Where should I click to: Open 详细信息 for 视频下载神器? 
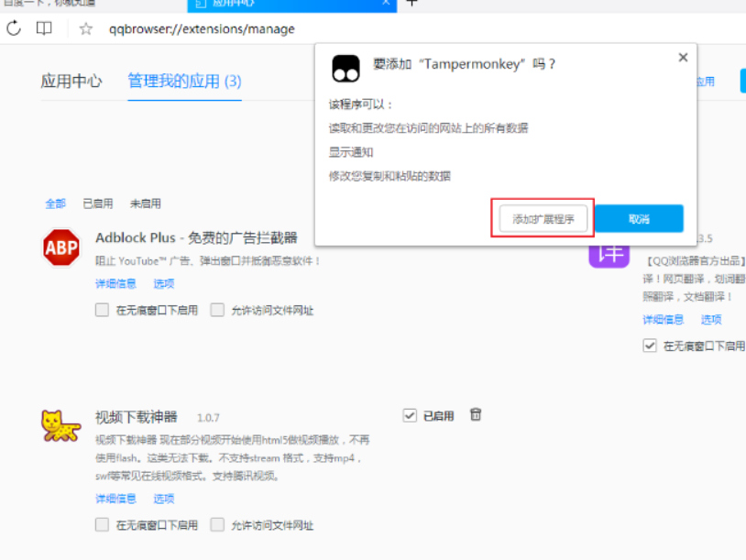pyautogui.click(x=115, y=499)
